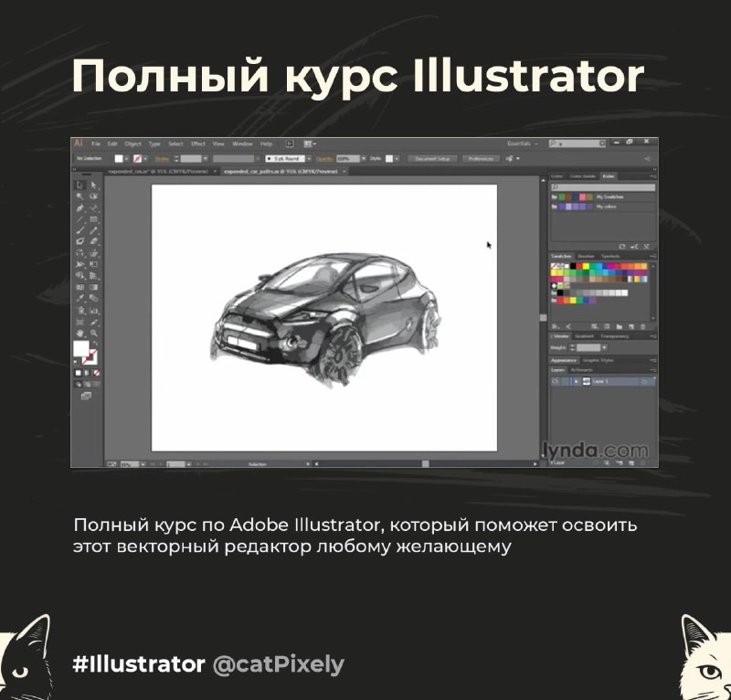Open Swatch Libraries menu icon
The image size is (731, 700).
click(556, 326)
